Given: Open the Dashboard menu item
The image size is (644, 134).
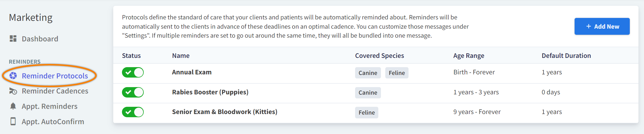Looking at the screenshot, I should pyautogui.click(x=40, y=39).
